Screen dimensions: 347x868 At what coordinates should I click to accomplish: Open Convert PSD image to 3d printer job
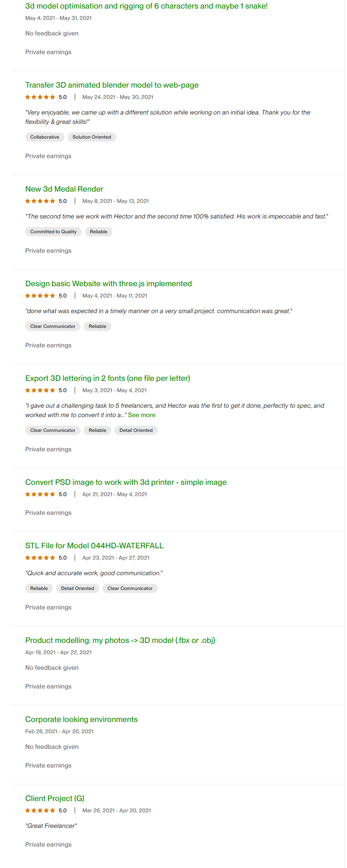click(x=126, y=482)
